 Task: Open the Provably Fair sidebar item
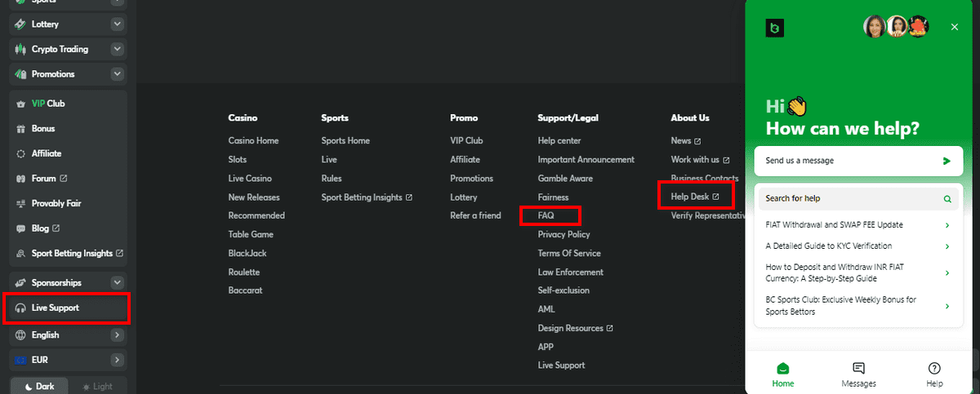(x=67, y=203)
